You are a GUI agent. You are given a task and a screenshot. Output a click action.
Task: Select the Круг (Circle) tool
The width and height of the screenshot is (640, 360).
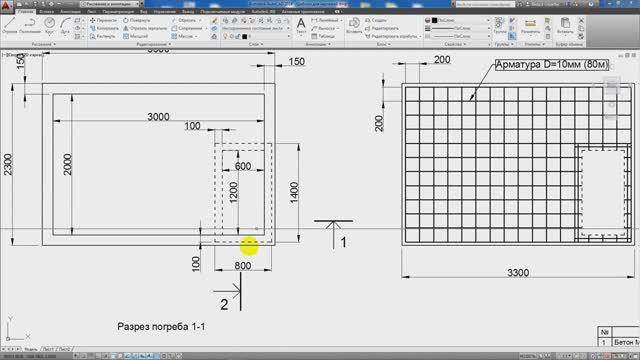49,25
